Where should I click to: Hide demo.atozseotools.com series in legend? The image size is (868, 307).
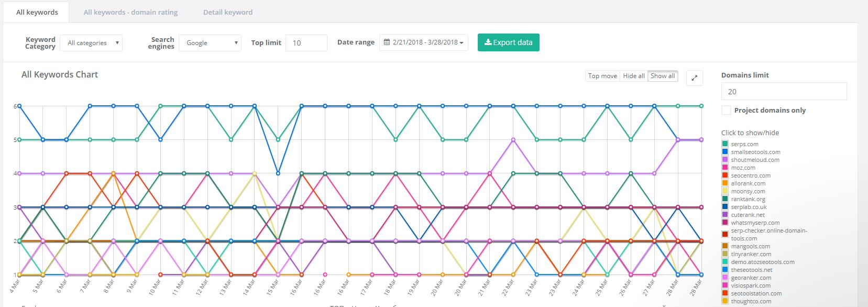point(758,262)
